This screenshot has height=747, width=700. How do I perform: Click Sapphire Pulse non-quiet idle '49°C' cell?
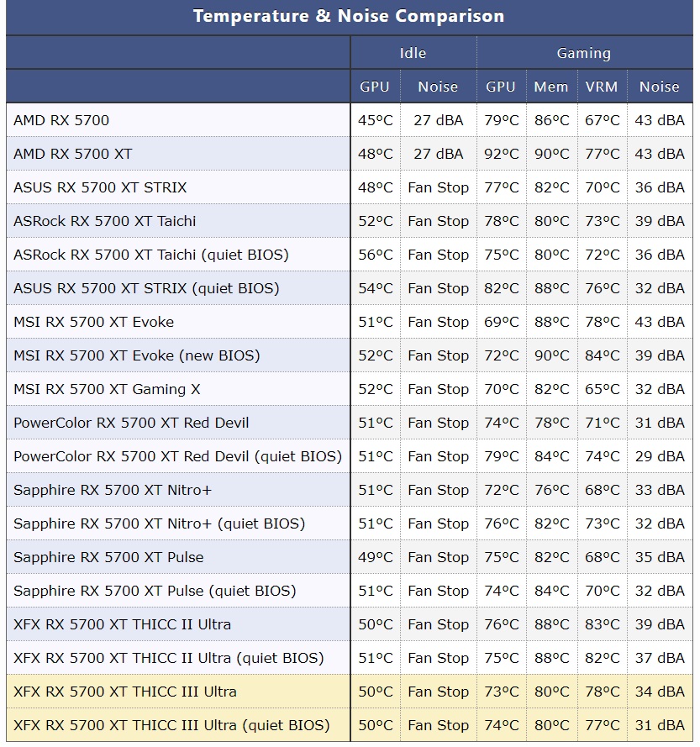pyautogui.click(x=376, y=557)
